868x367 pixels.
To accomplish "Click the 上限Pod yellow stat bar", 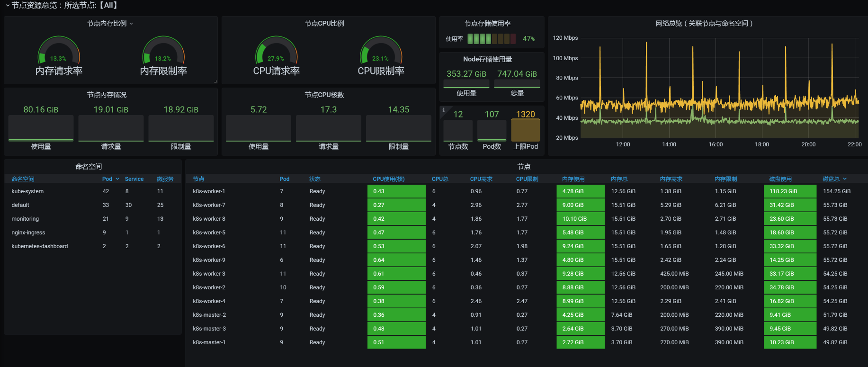I will point(525,130).
